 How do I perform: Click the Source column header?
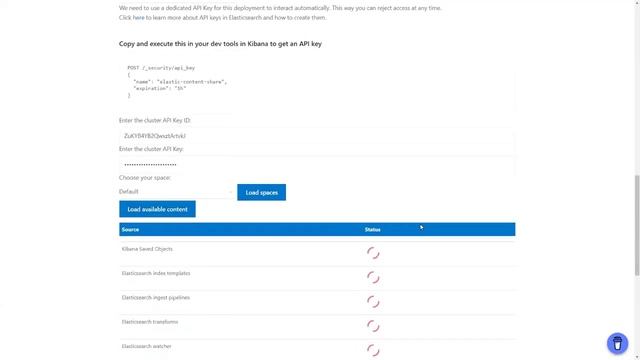point(130,229)
